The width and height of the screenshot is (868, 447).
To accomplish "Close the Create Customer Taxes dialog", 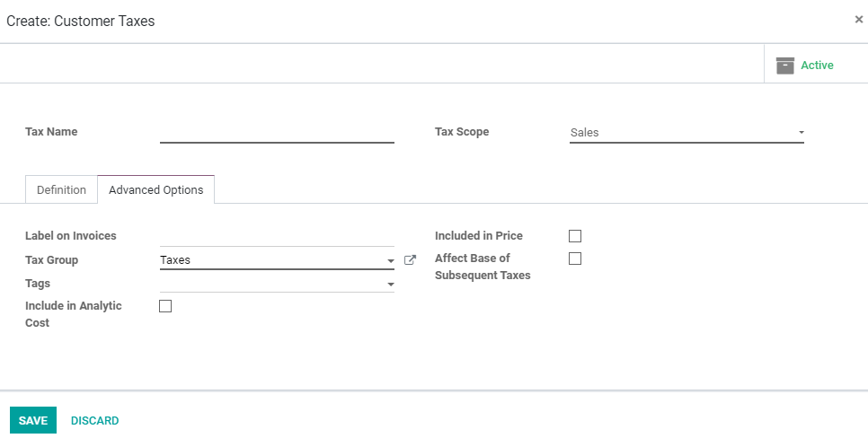I will (x=859, y=19).
